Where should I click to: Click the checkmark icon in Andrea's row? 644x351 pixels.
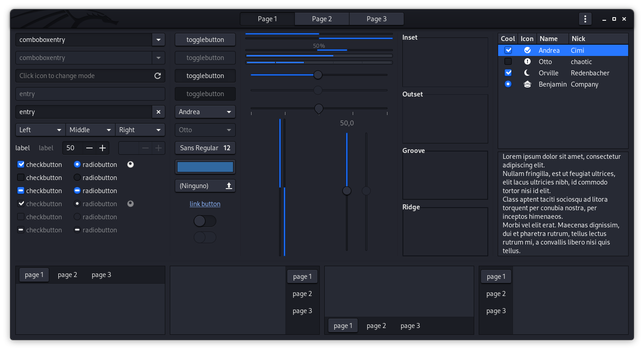527,51
